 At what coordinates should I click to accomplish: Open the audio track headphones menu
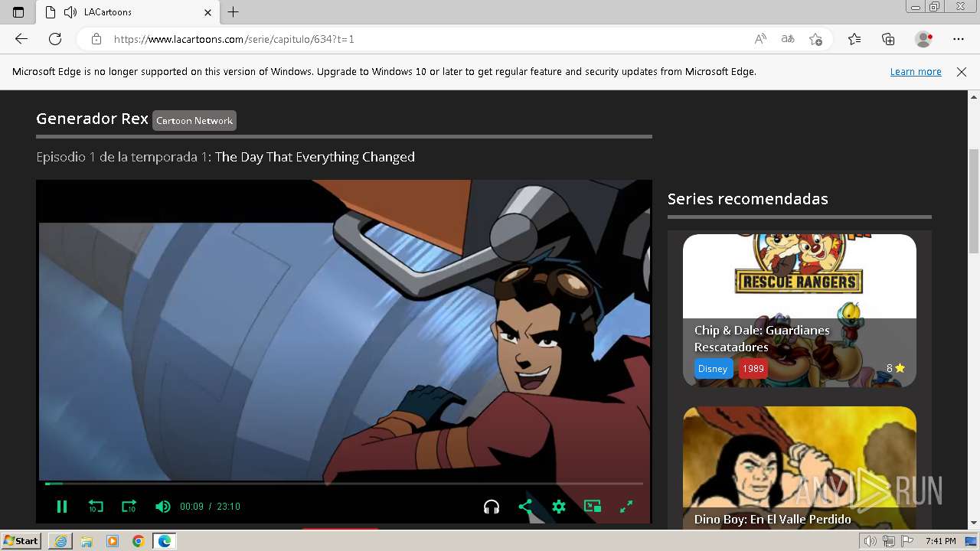pyautogui.click(x=492, y=507)
